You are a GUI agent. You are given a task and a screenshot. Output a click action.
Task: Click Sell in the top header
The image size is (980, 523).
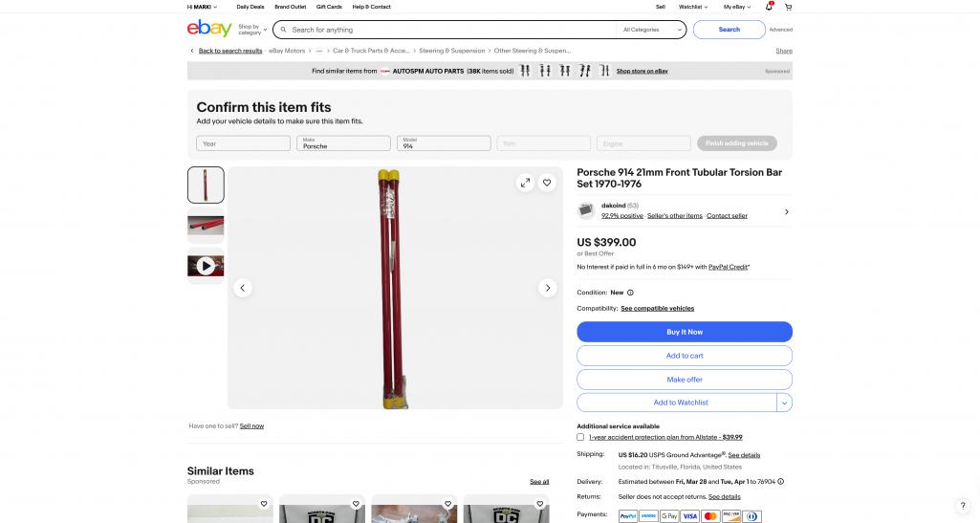(660, 7)
